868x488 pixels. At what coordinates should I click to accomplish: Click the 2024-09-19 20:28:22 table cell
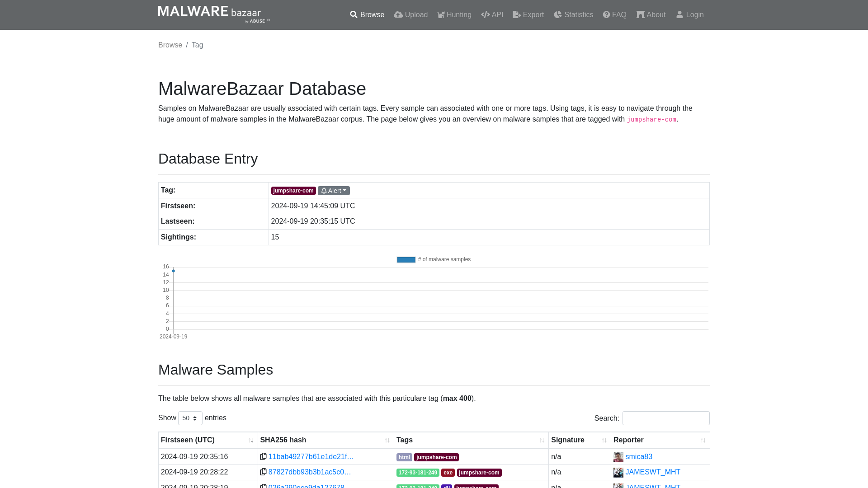[x=208, y=472]
